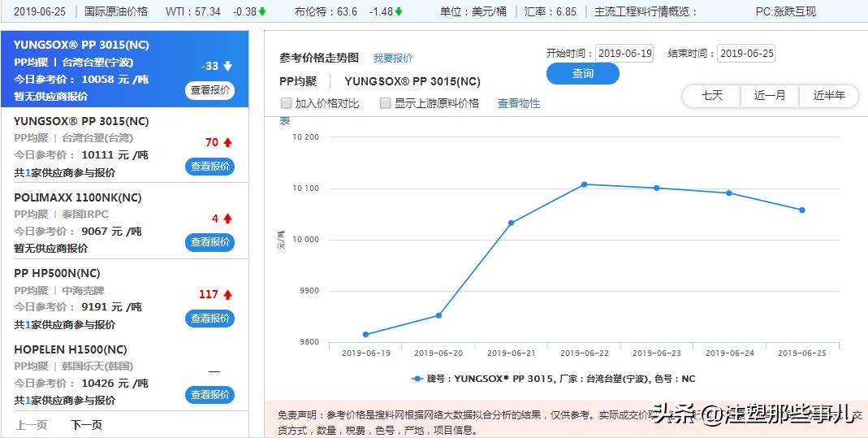Click the chart data point for 2019-06-21
Screen dimensions: 868x438
point(511,223)
